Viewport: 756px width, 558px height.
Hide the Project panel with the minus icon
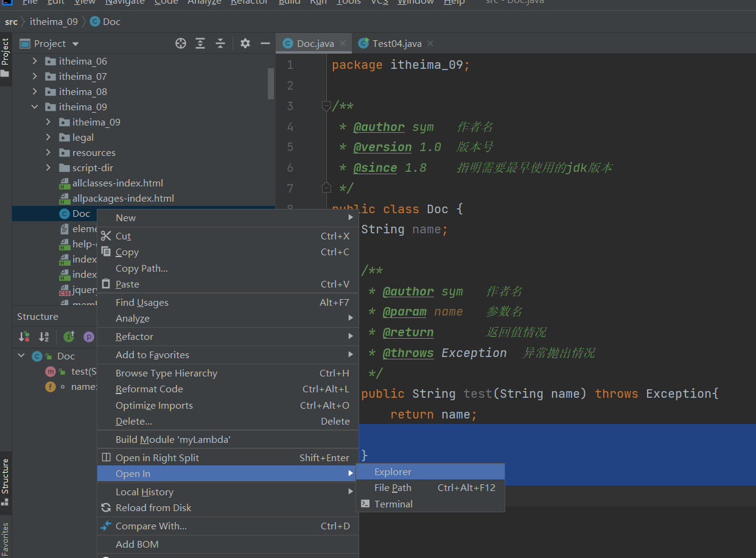(265, 43)
